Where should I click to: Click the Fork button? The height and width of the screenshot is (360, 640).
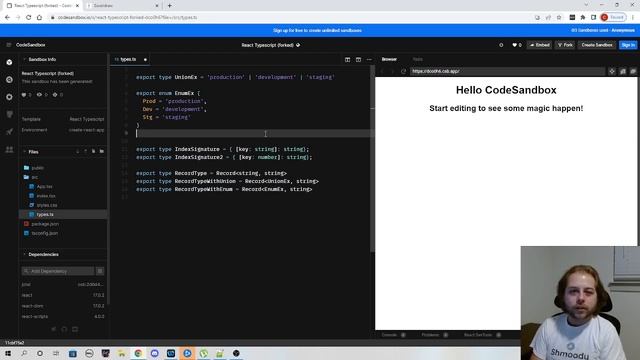(x=565, y=45)
